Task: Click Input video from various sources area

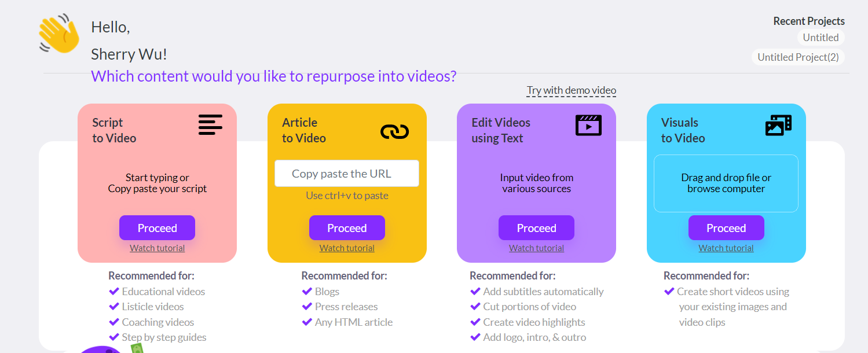Action: pyautogui.click(x=536, y=183)
